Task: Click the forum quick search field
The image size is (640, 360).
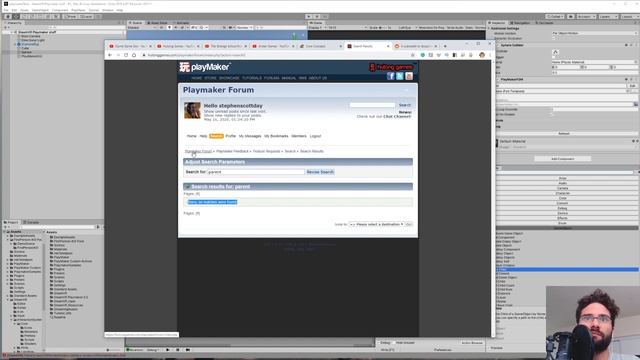Action: pyautogui.click(x=372, y=105)
